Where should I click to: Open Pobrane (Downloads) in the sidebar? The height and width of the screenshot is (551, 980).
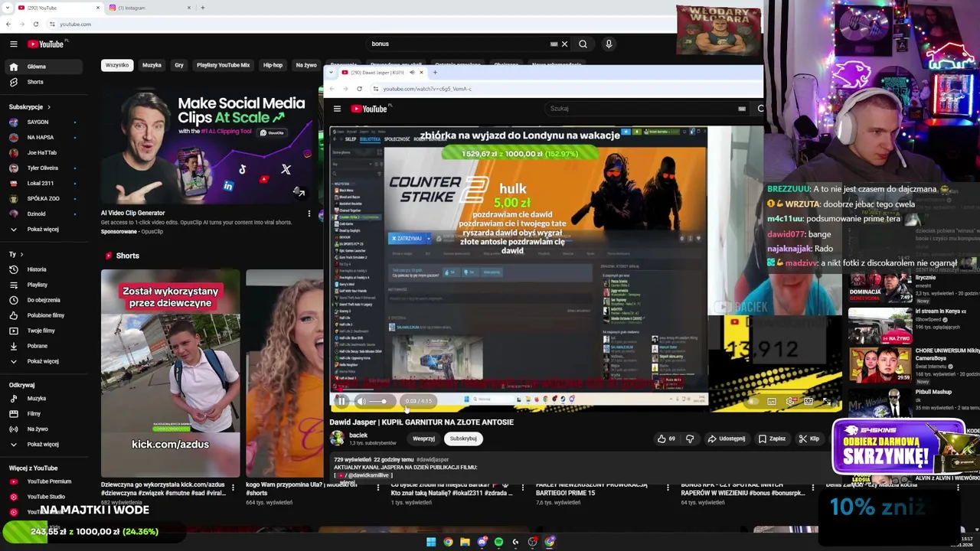[x=42, y=346]
